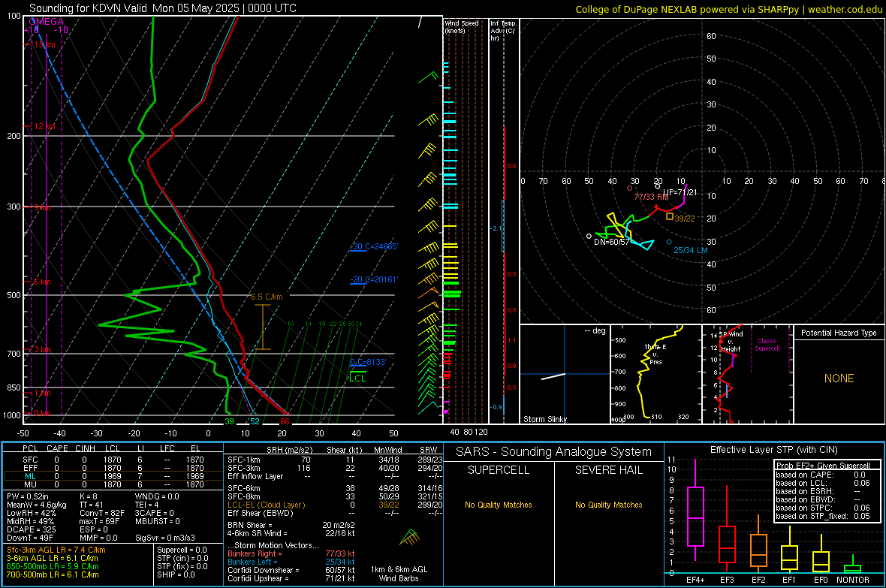886x588 pixels.
Task: Select the SFC parcel row
Action: point(113,460)
